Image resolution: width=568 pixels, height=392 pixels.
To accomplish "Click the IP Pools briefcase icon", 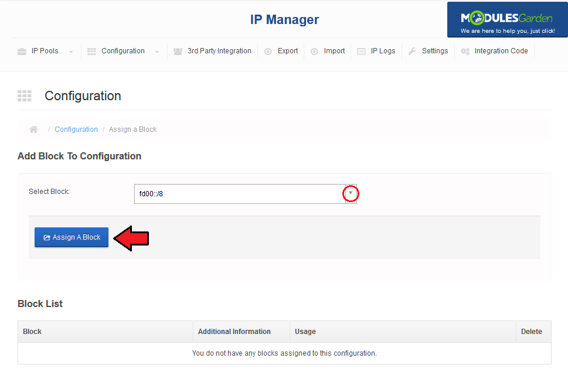I will click(x=22, y=52).
